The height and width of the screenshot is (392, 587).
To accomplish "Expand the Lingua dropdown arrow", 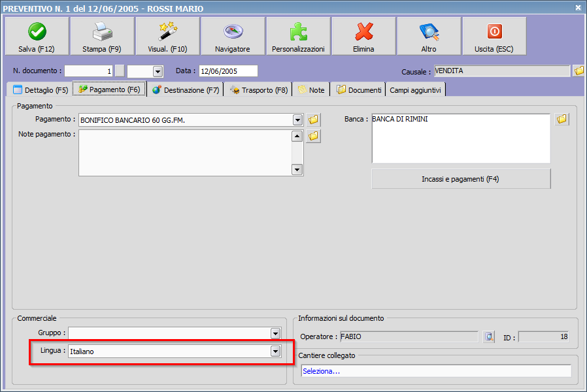I will tap(276, 351).
